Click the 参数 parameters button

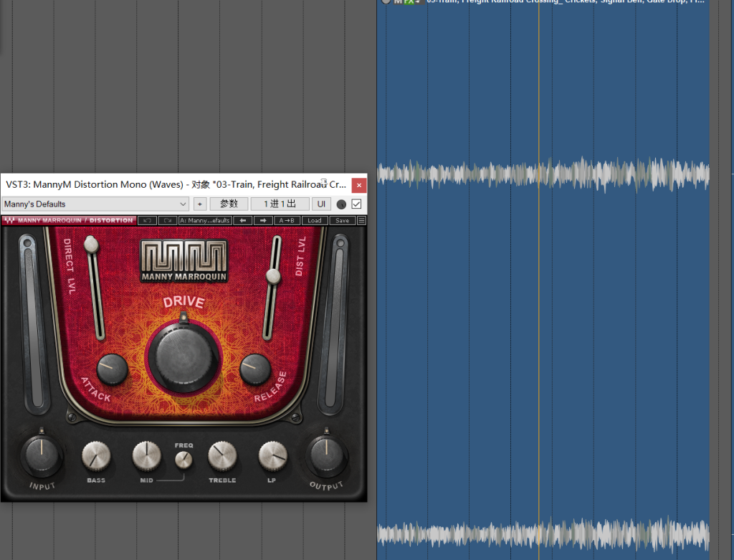pos(229,204)
